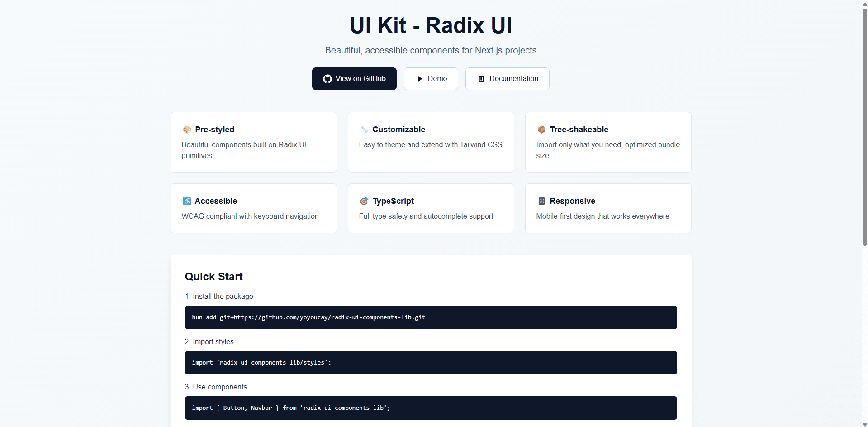Click the package icon on the Tree-shakeable card

[541, 130]
